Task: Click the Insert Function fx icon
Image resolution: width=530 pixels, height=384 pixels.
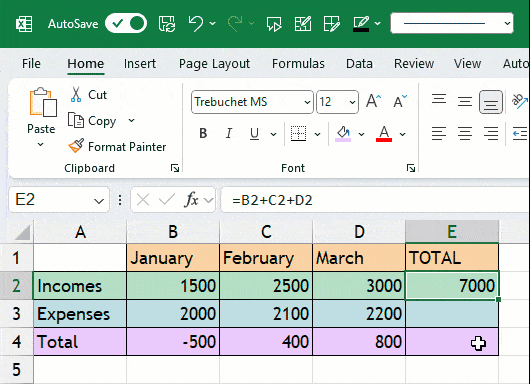Action: coord(191,200)
